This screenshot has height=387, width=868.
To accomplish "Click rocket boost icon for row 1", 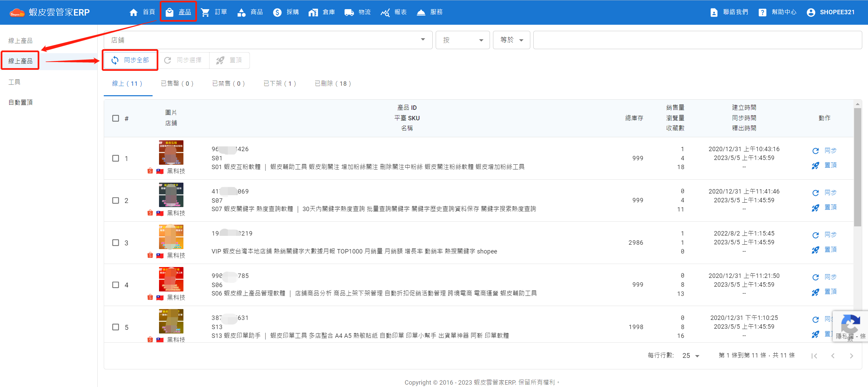I will pyautogui.click(x=815, y=166).
